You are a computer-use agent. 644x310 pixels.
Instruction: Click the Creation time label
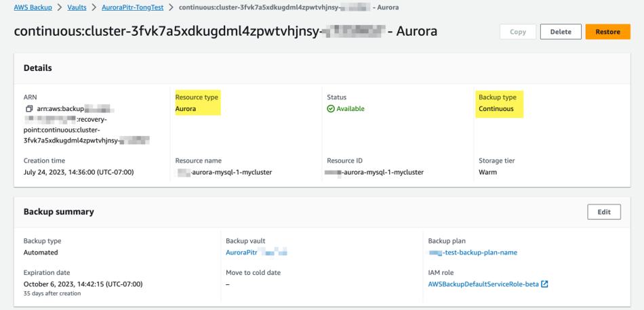pyautogui.click(x=44, y=160)
